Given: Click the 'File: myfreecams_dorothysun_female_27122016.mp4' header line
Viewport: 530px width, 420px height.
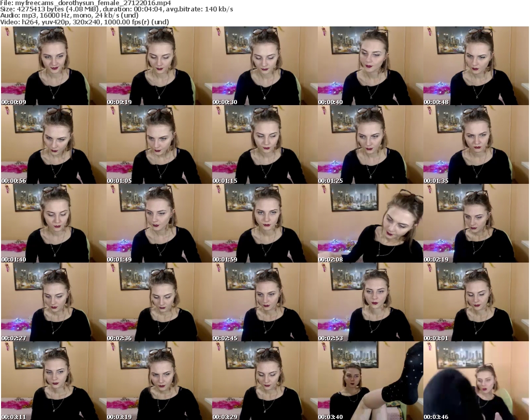Looking at the screenshot, I should (x=85, y=3).
